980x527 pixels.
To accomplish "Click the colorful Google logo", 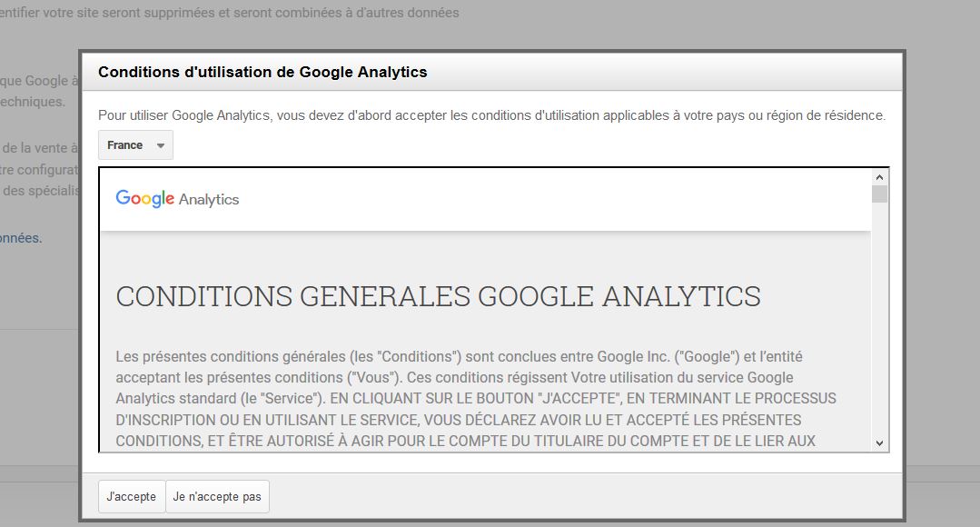I will 145,199.
